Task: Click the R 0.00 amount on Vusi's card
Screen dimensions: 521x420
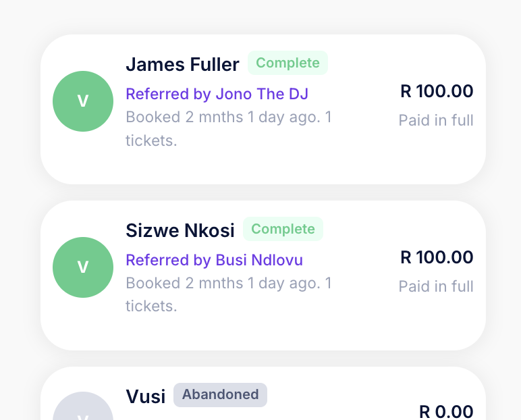Action: coord(446,411)
